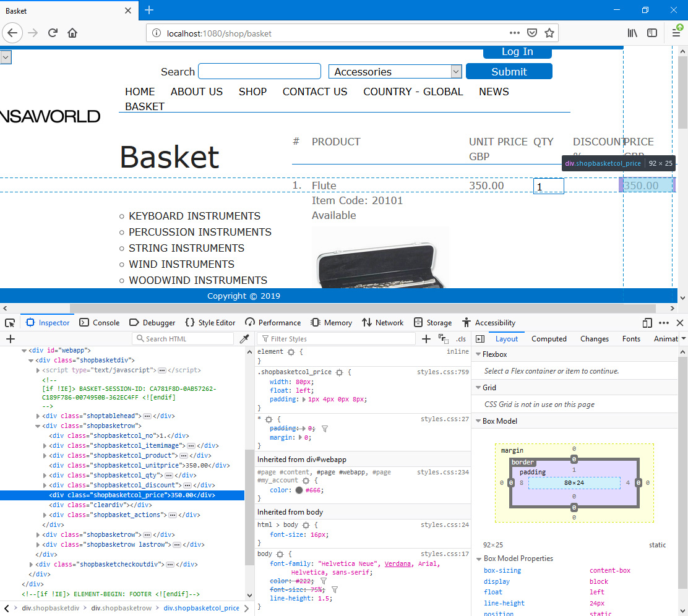
Task: Go back to the previous page
Action: click(x=12, y=33)
